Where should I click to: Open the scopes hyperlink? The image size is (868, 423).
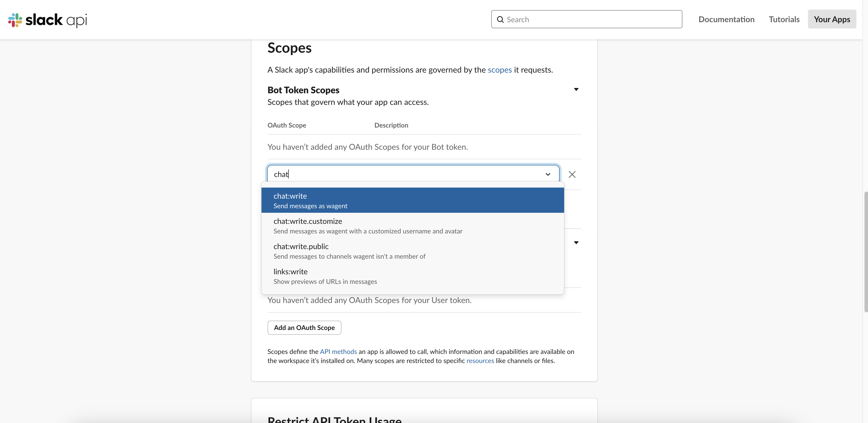[x=500, y=70]
